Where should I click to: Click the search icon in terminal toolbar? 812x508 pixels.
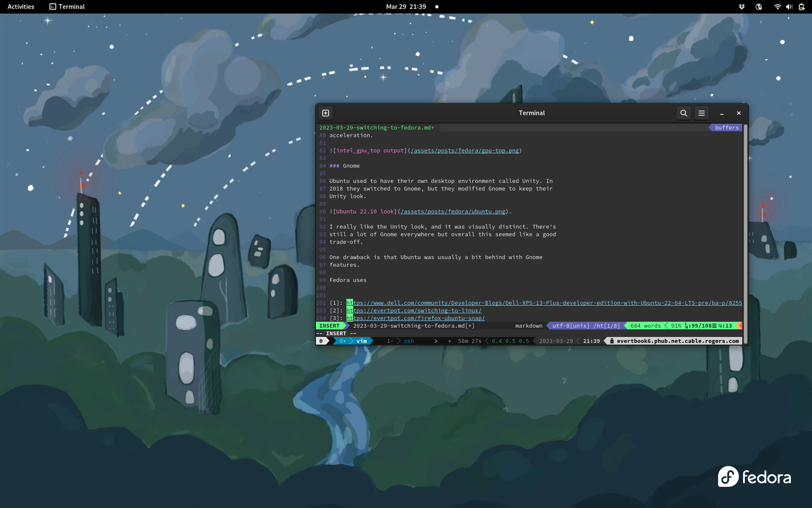683,113
